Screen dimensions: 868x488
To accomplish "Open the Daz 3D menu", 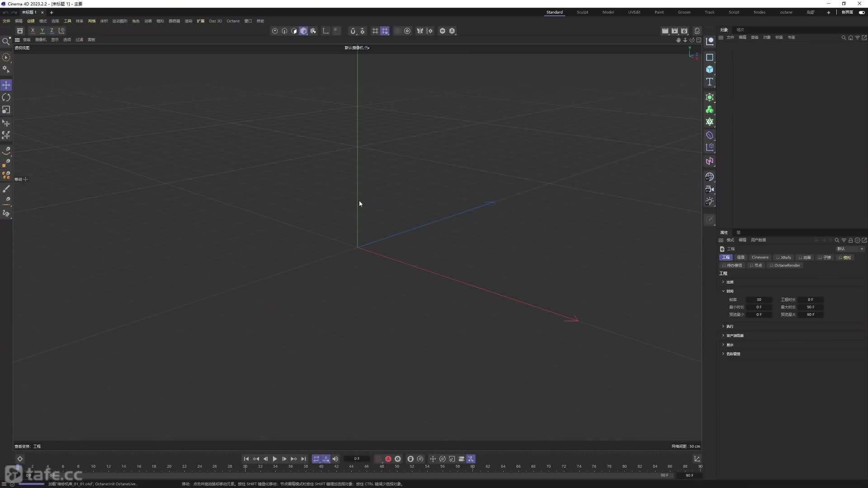I will click(x=215, y=21).
